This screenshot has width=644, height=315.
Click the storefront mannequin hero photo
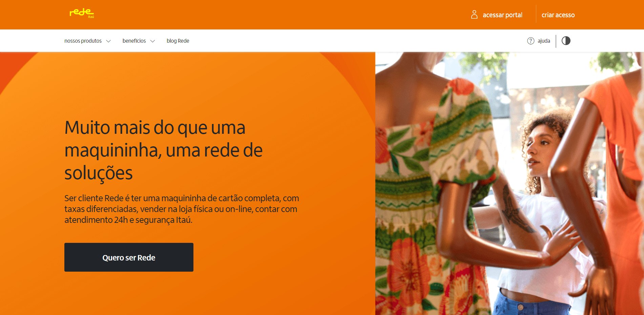[510, 183]
